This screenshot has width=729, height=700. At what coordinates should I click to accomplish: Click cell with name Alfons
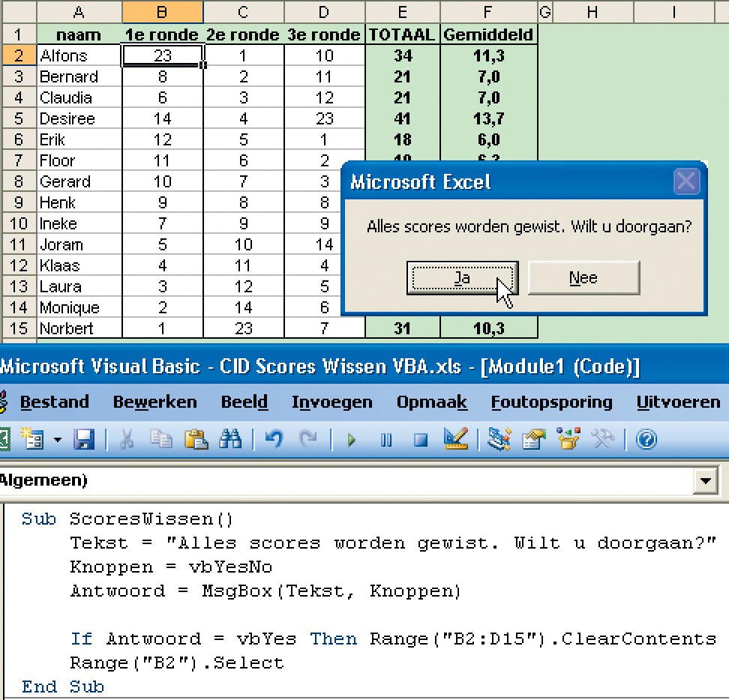tap(79, 55)
